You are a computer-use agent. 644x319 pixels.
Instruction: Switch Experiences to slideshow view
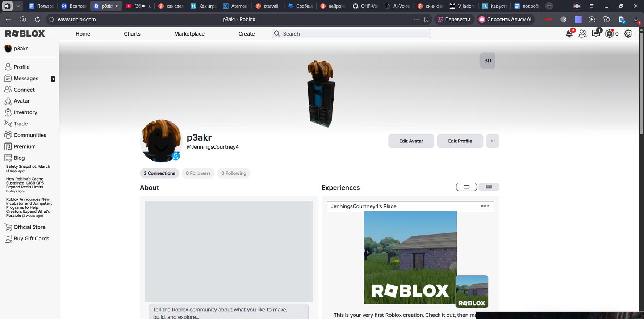click(x=466, y=187)
